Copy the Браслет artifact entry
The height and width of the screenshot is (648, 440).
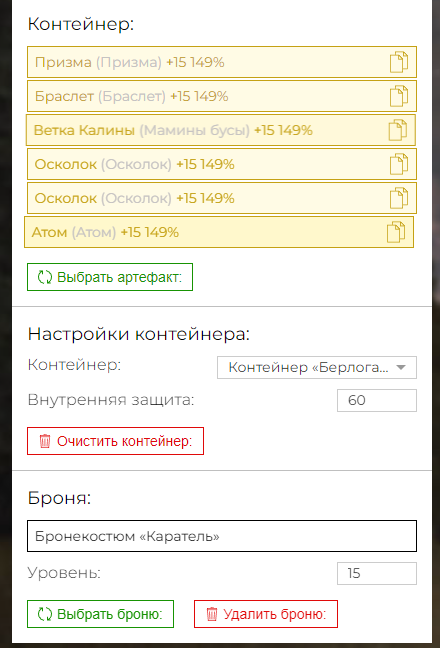399,96
